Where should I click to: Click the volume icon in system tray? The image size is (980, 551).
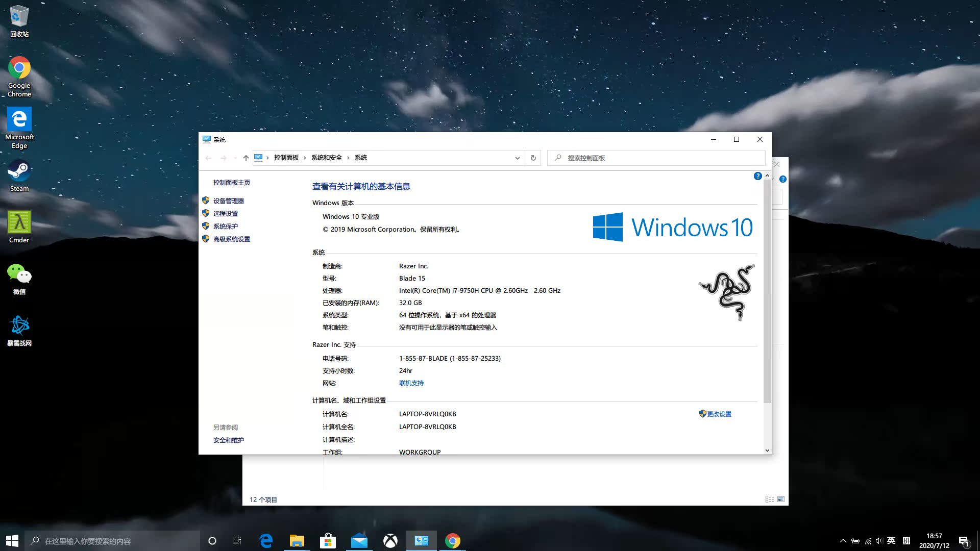tap(879, 541)
